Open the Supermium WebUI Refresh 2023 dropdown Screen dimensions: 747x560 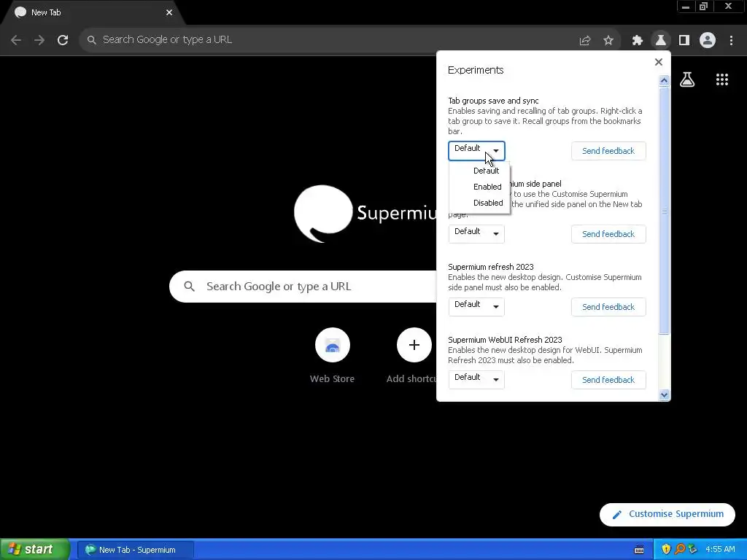(476, 379)
